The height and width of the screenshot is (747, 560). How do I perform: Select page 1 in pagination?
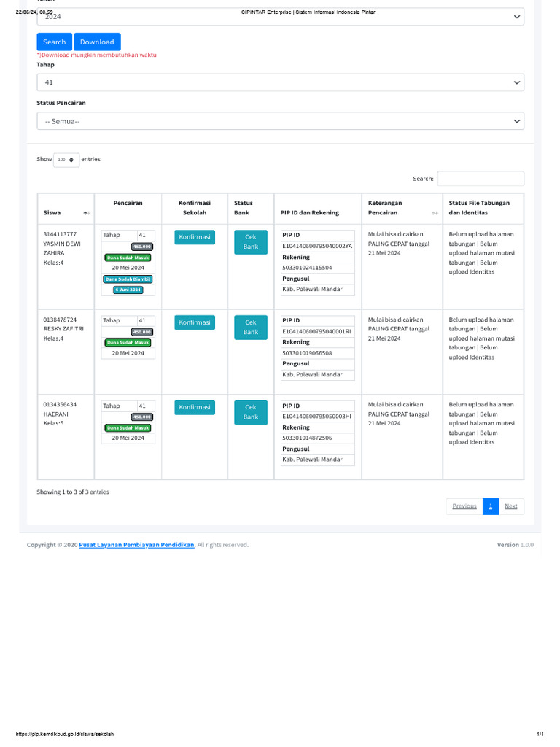[491, 506]
